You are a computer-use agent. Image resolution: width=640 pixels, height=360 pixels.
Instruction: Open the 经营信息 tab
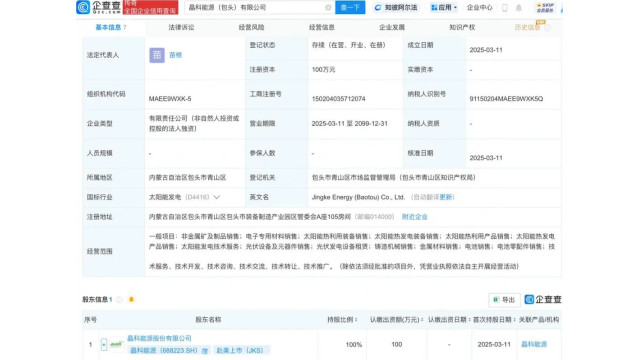point(322,27)
